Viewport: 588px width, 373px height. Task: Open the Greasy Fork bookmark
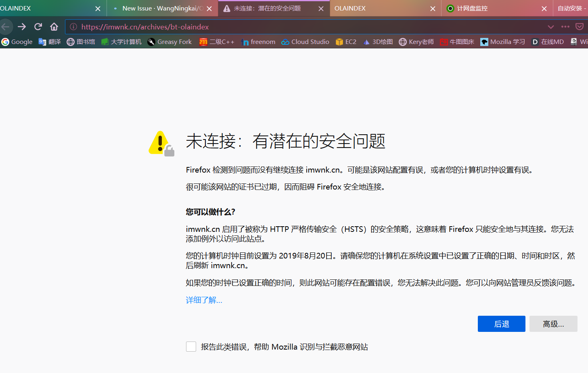coord(169,42)
